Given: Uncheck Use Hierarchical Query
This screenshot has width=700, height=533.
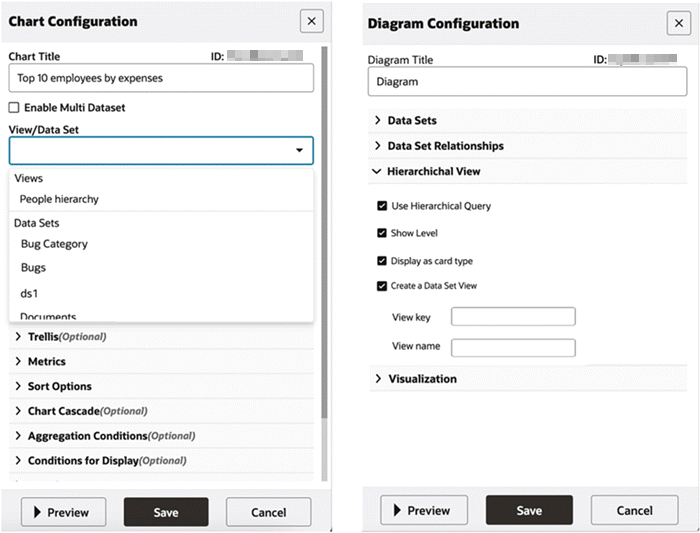Looking at the screenshot, I should pos(381,206).
